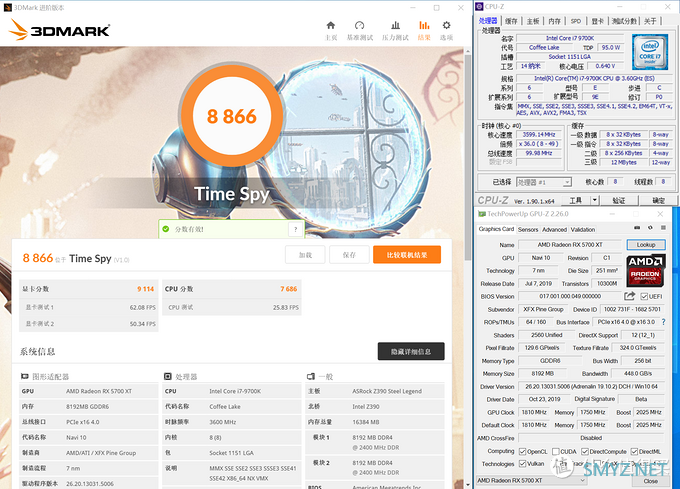Viewport: 680px width, 489px height.
Task: Open the benchmark tests (基准测试) gauge icon
Action: point(360,25)
